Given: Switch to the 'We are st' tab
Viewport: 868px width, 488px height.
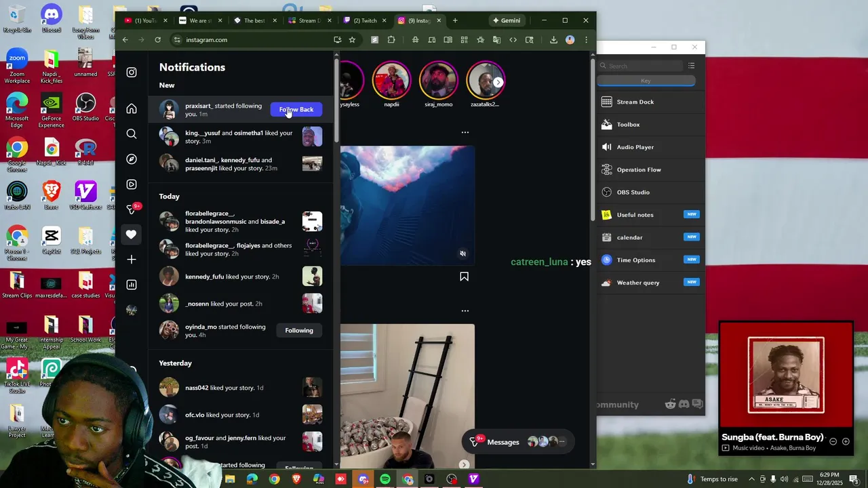Looking at the screenshot, I should (x=200, y=20).
